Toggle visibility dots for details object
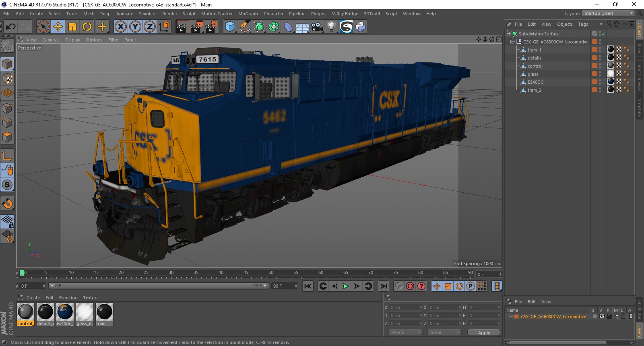This screenshot has width=644, height=346. point(600,58)
